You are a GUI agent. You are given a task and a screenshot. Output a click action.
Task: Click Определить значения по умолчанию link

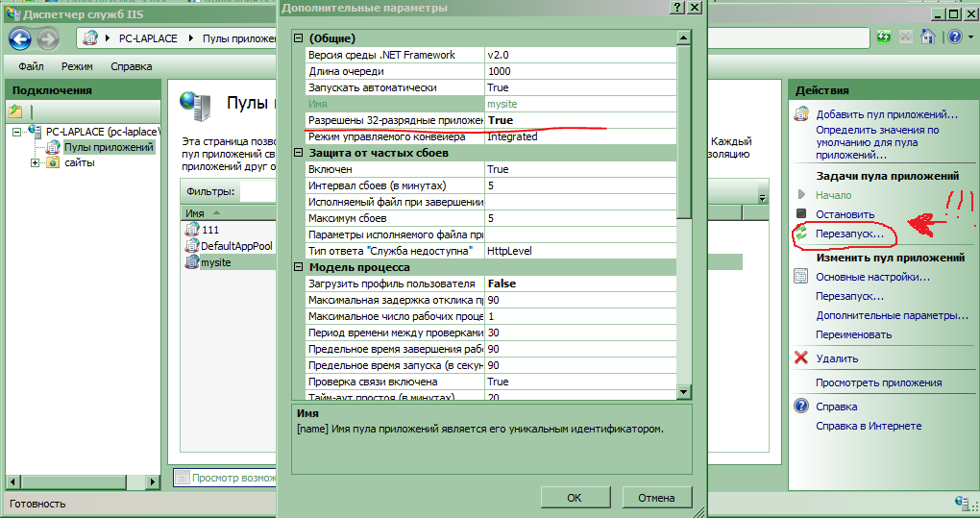coord(877,142)
